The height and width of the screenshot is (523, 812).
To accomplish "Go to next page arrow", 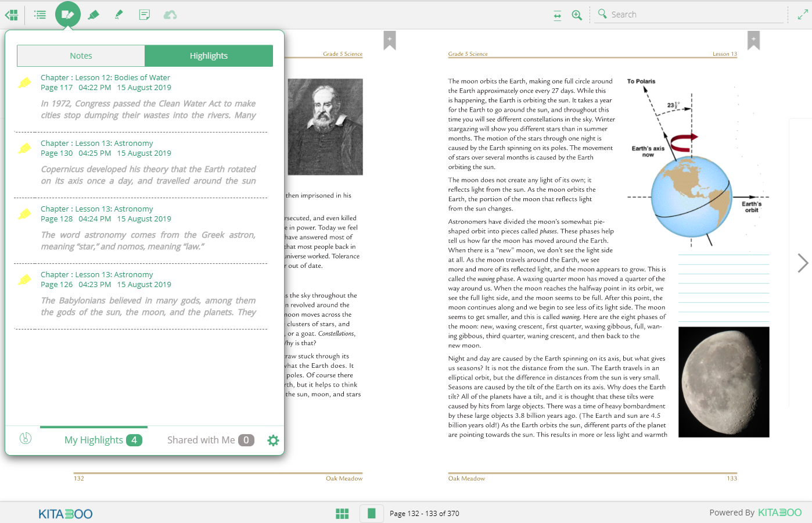I will pyautogui.click(x=803, y=263).
